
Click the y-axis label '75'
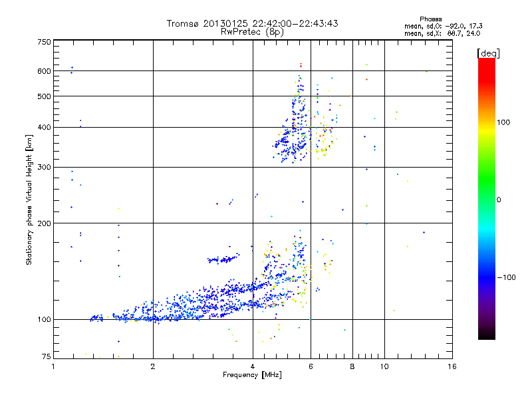[x=47, y=356]
